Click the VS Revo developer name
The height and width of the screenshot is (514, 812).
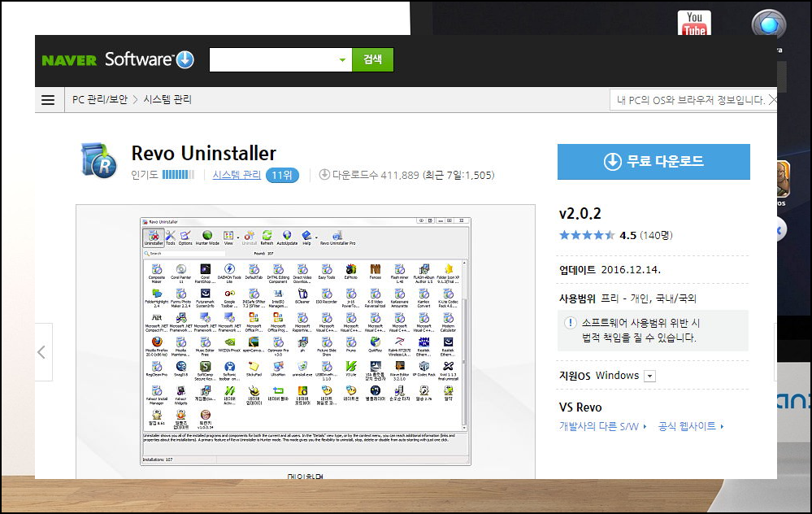(x=580, y=407)
